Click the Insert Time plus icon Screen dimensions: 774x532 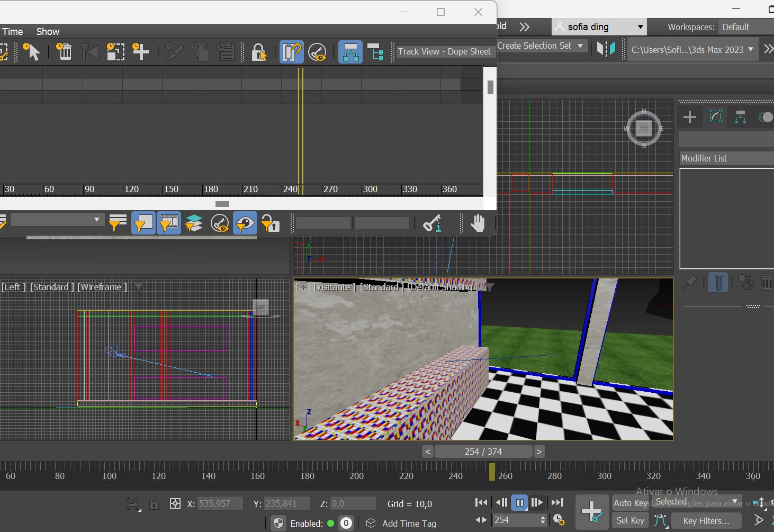coord(141,52)
